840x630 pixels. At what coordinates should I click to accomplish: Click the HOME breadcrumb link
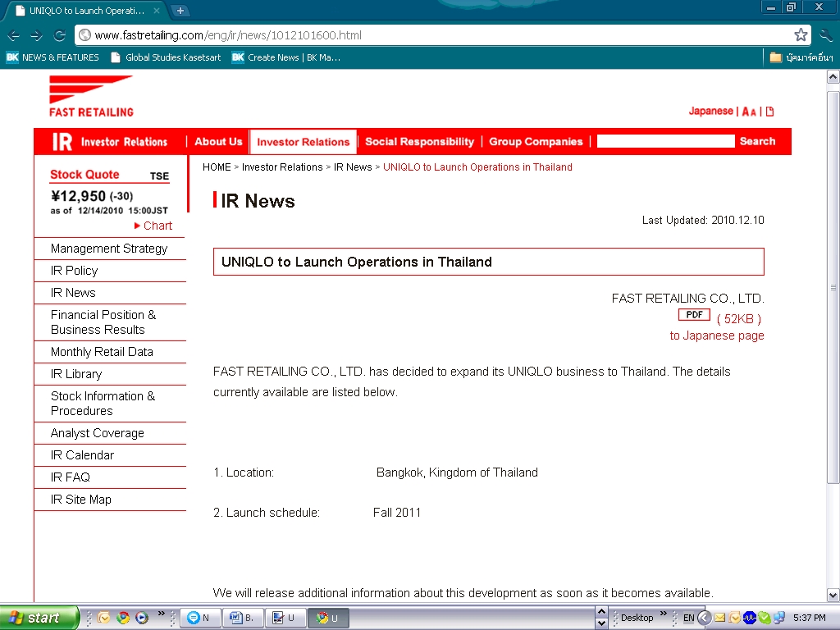(217, 167)
